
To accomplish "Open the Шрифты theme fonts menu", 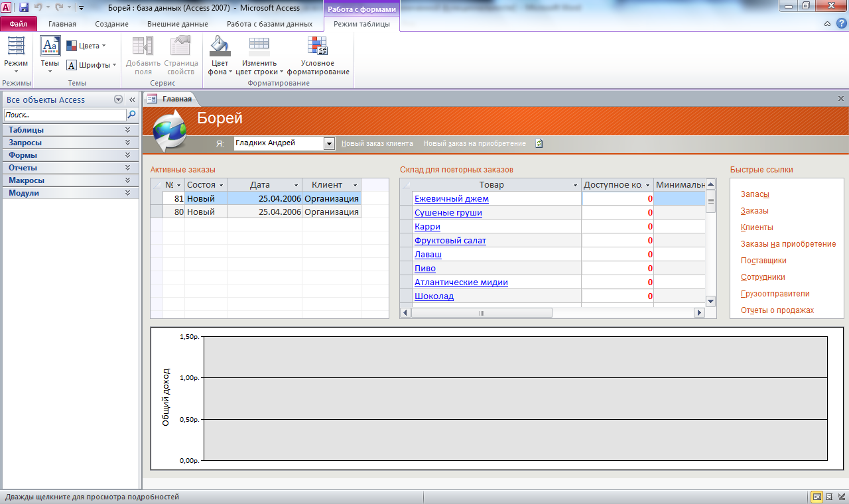I will [x=91, y=65].
